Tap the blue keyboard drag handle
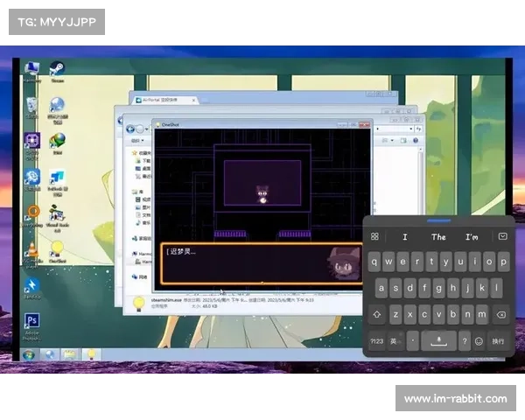The height and width of the screenshot is (420, 525). (x=438, y=220)
